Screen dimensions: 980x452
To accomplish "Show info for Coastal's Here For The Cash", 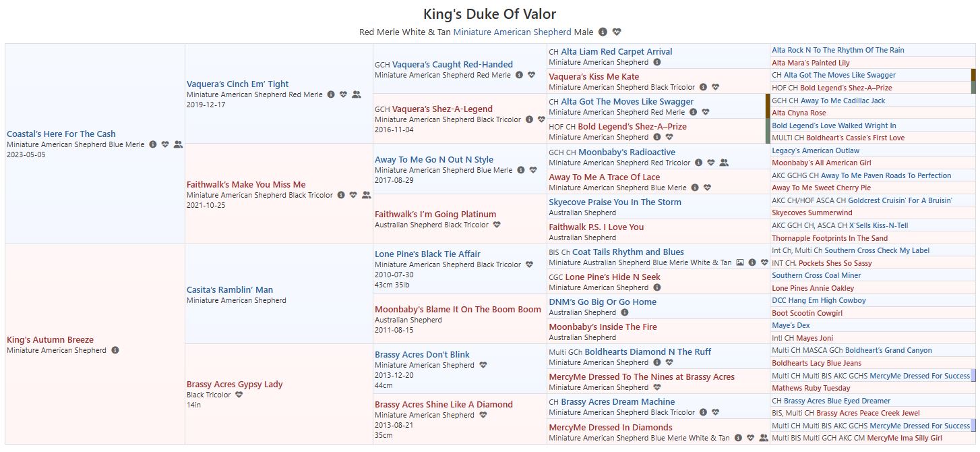I will click(153, 144).
